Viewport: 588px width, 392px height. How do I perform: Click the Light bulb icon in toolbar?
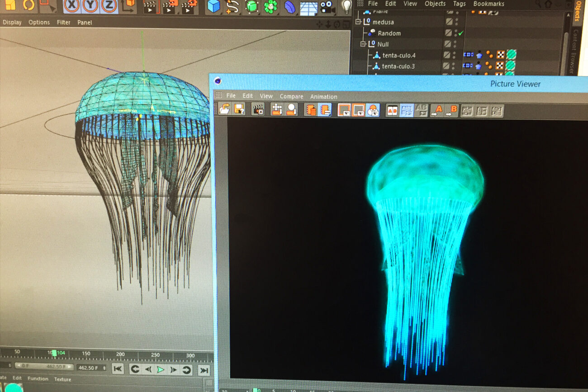[346, 6]
